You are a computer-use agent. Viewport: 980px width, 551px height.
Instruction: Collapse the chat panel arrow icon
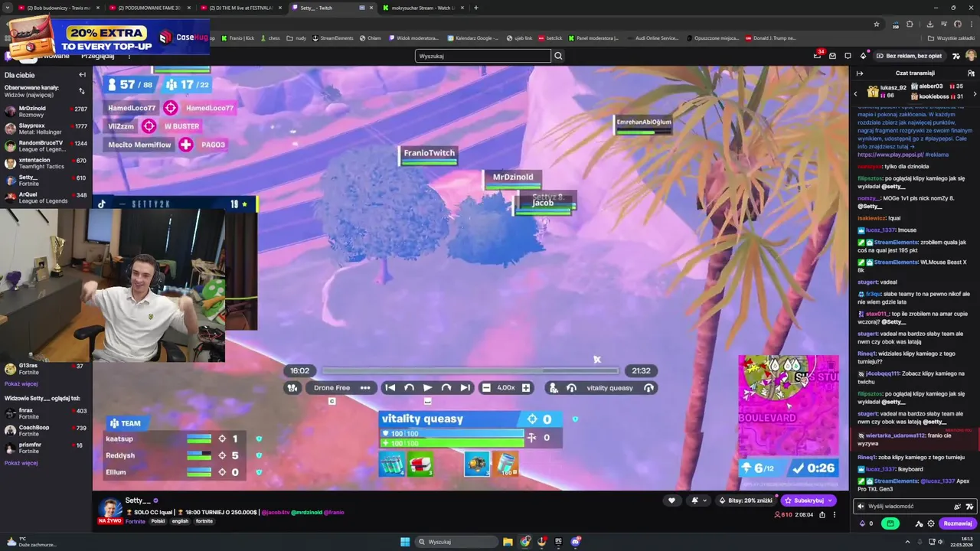tap(859, 73)
